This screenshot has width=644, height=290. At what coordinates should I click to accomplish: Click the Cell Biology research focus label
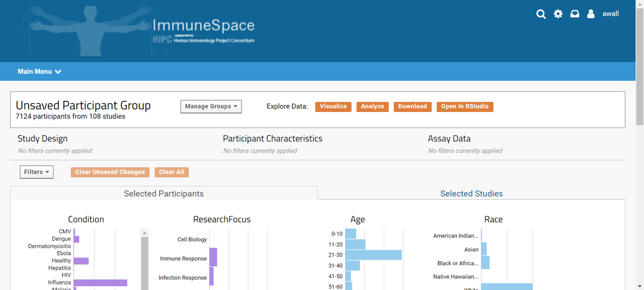(192, 240)
